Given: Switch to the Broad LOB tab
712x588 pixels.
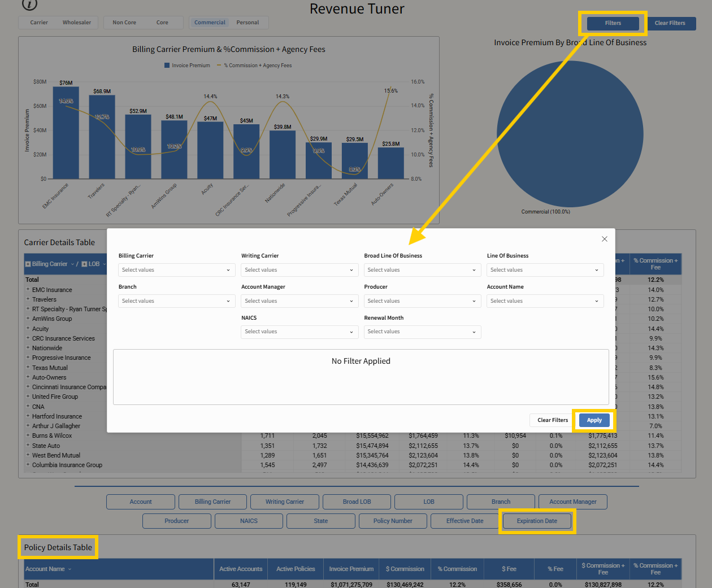Looking at the screenshot, I should (x=357, y=502).
